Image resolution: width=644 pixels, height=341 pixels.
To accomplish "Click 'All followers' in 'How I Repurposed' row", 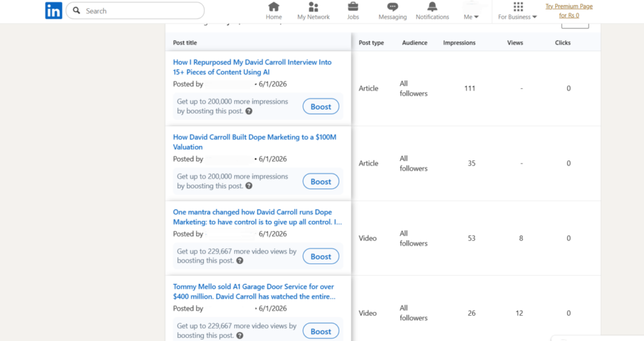I will coord(414,88).
